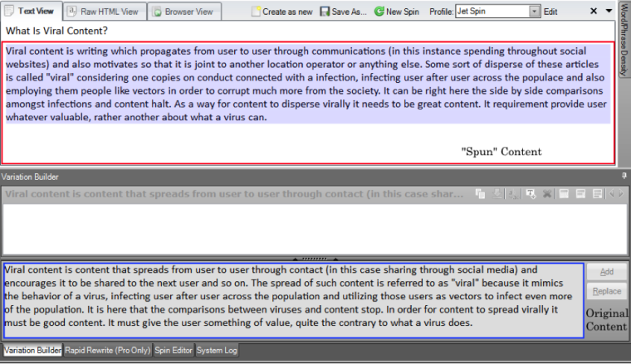Click the left arrow in Variation Builder toolbar
Screen dimensions: 631x364
[612, 194]
